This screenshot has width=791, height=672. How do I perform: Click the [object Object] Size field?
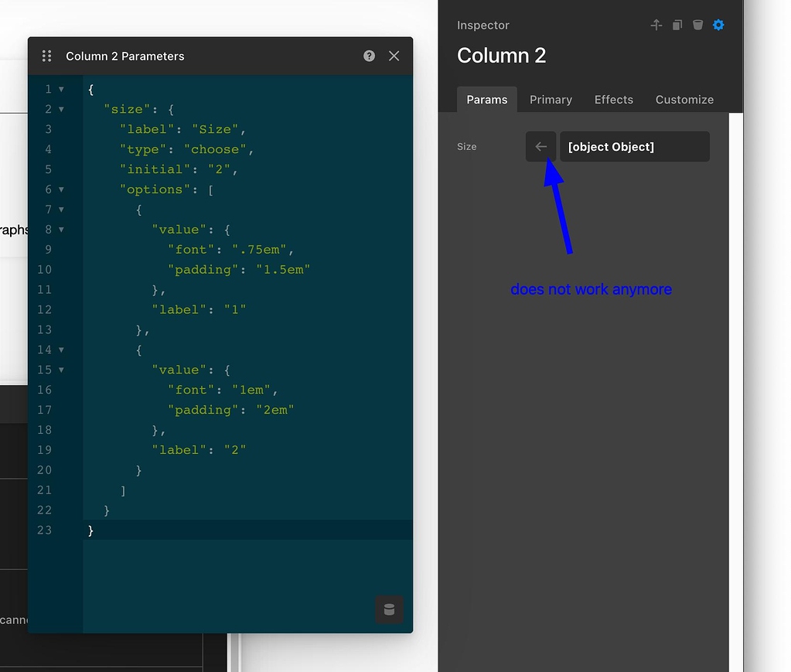point(634,146)
